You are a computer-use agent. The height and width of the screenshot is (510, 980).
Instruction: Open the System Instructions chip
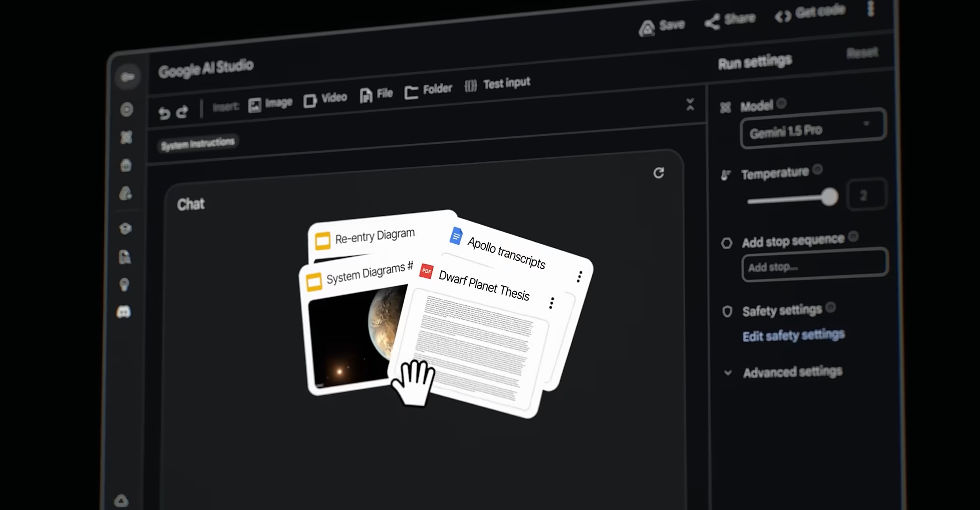click(x=198, y=144)
